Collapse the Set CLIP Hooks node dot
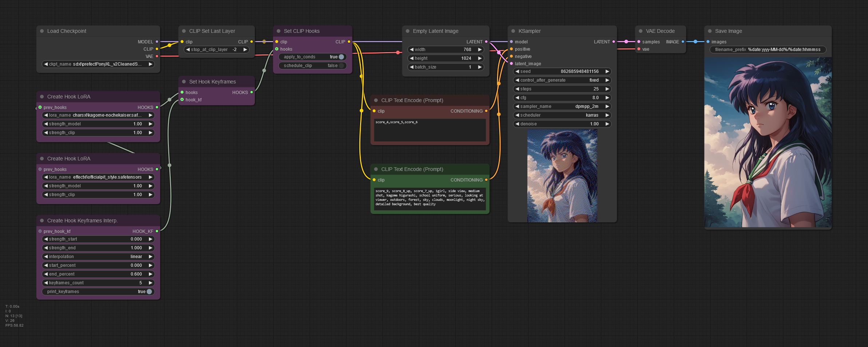The width and height of the screenshot is (868, 347). (279, 31)
